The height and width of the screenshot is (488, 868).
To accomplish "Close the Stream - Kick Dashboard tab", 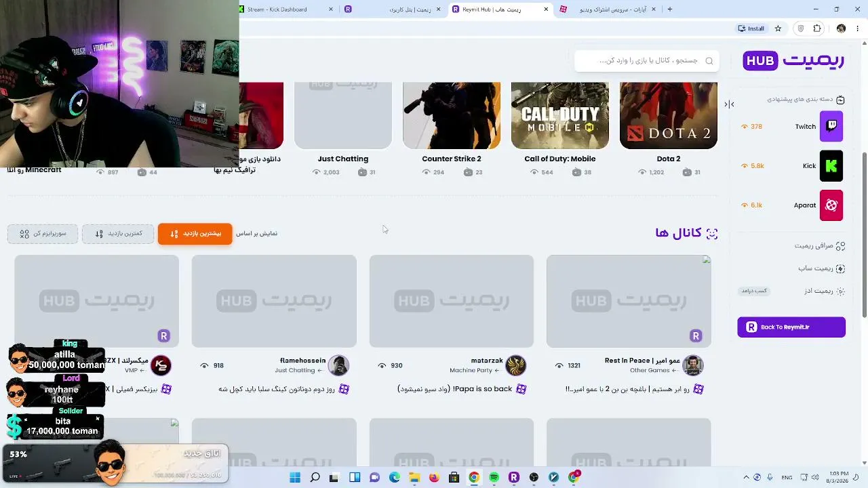I will click(331, 9).
